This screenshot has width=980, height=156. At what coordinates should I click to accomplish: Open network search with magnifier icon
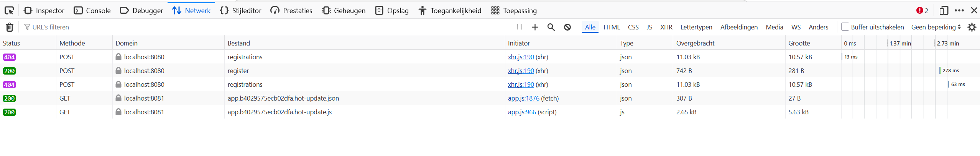pyautogui.click(x=551, y=27)
